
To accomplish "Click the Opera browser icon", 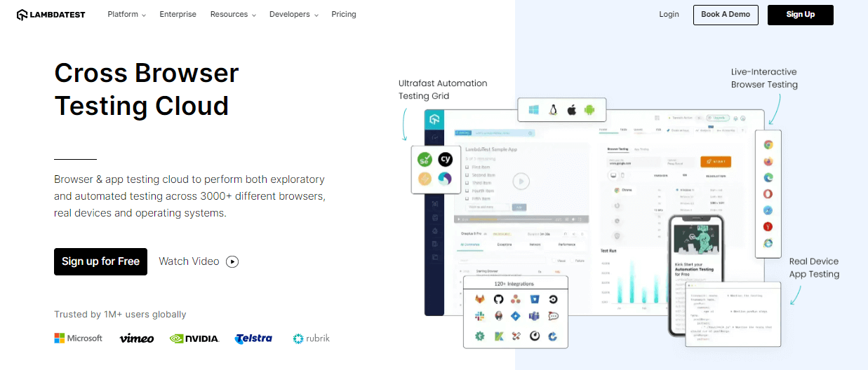I will pos(768,194).
